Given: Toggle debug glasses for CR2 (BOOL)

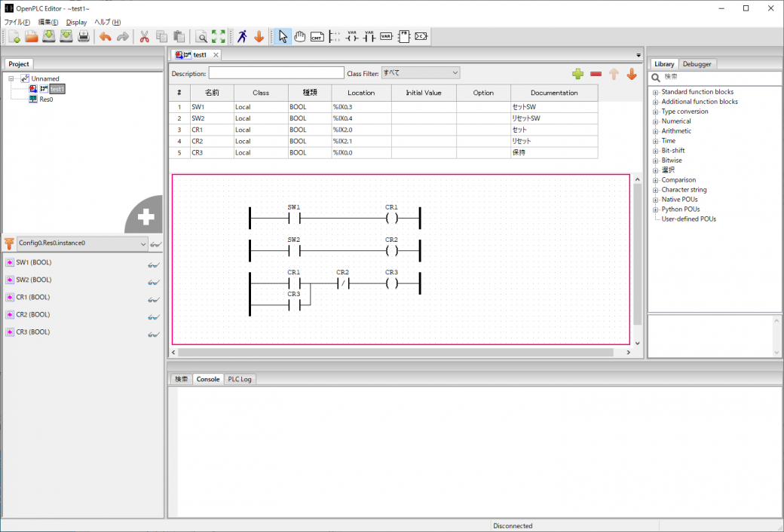Looking at the screenshot, I should tap(153, 315).
